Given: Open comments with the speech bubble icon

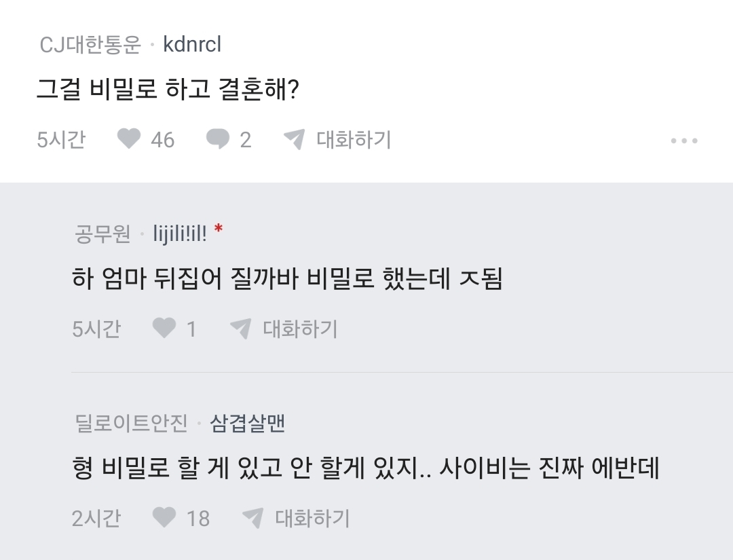Looking at the screenshot, I should click(x=219, y=139).
